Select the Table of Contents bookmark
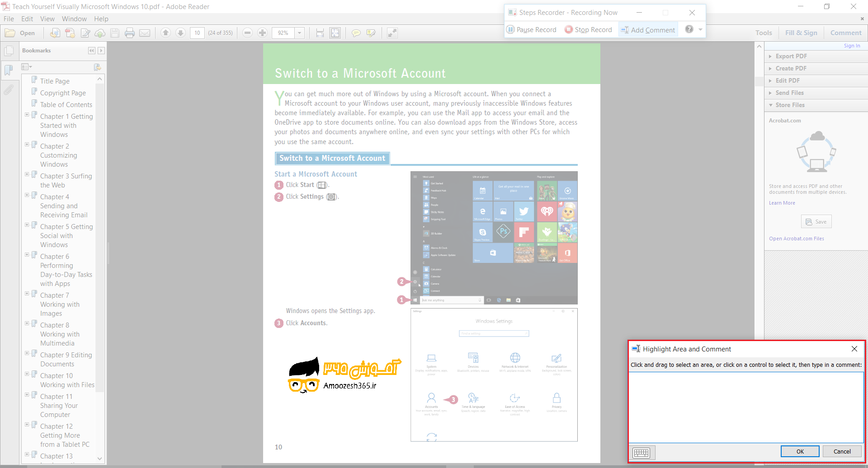 pos(66,105)
